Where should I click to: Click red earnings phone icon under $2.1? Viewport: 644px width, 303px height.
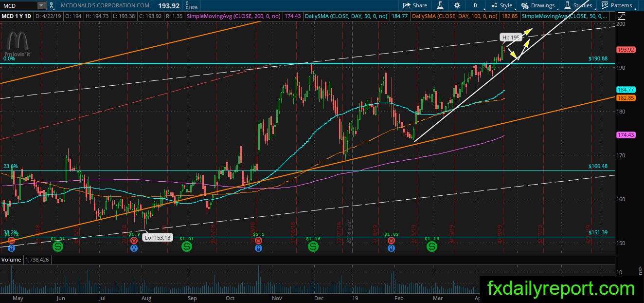click(x=258, y=241)
